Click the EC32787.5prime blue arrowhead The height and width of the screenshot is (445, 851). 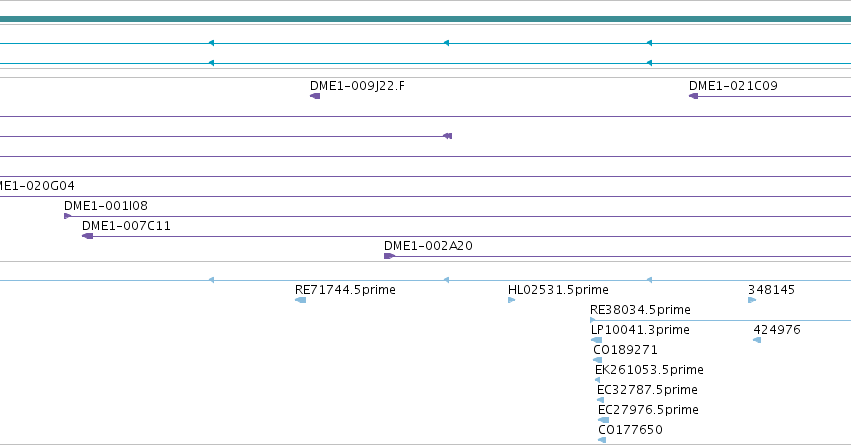(x=600, y=400)
